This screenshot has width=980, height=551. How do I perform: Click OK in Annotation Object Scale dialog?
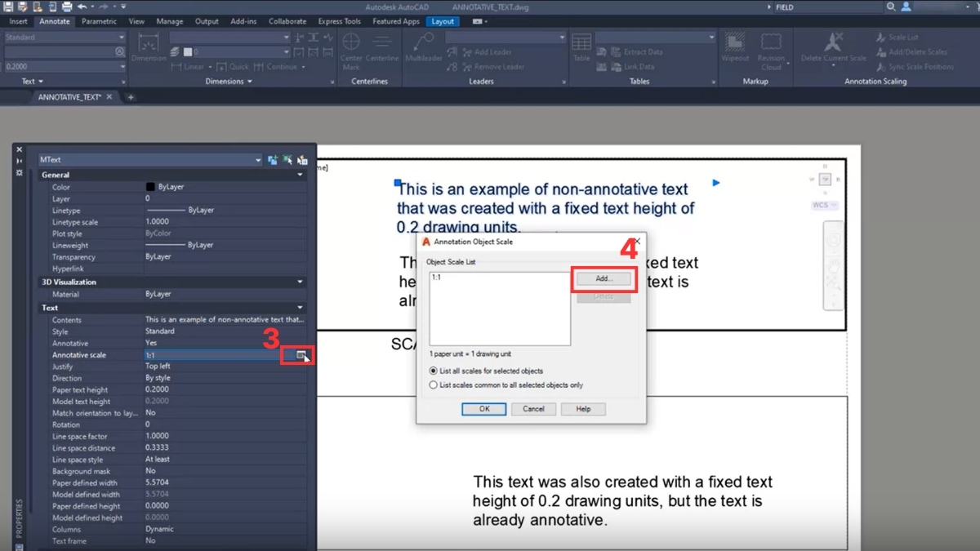pyautogui.click(x=484, y=409)
